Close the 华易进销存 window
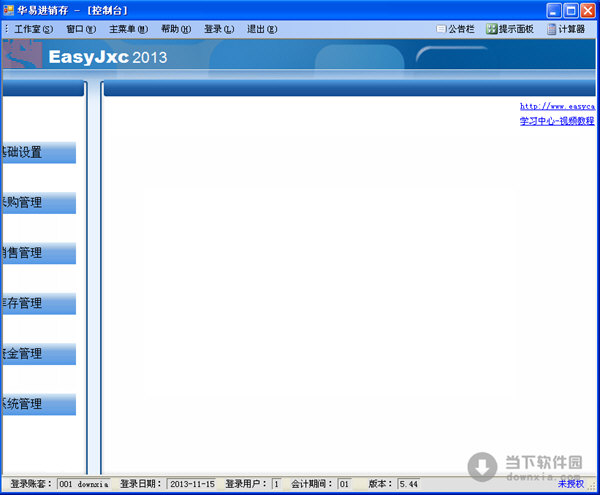Image resolution: width=600 pixels, height=495 pixels. coord(588,11)
